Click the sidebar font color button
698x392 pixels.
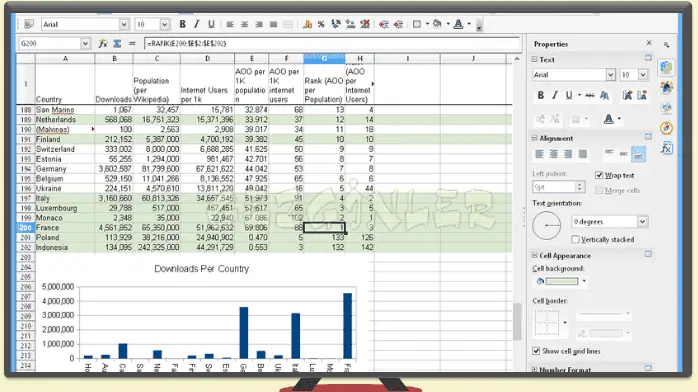609,119
